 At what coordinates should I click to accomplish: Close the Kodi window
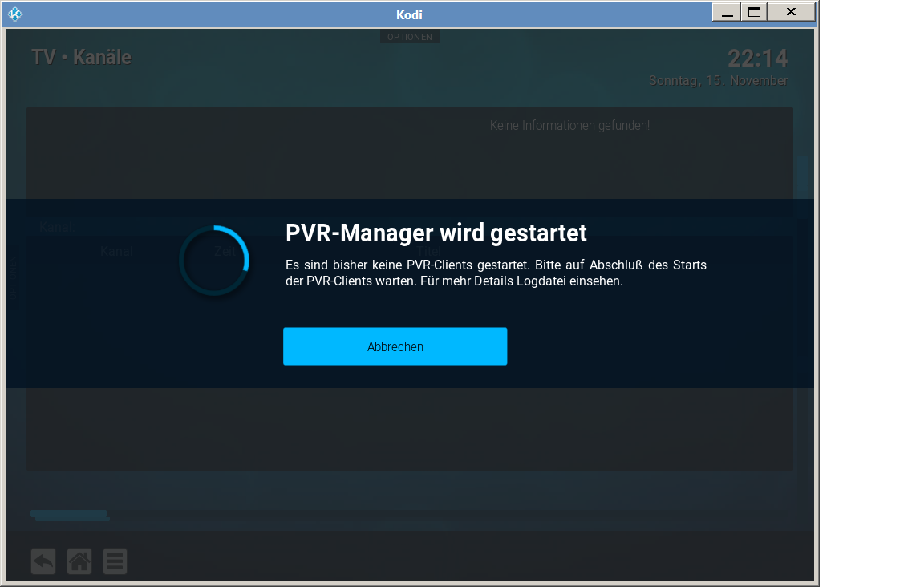click(x=792, y=12)
